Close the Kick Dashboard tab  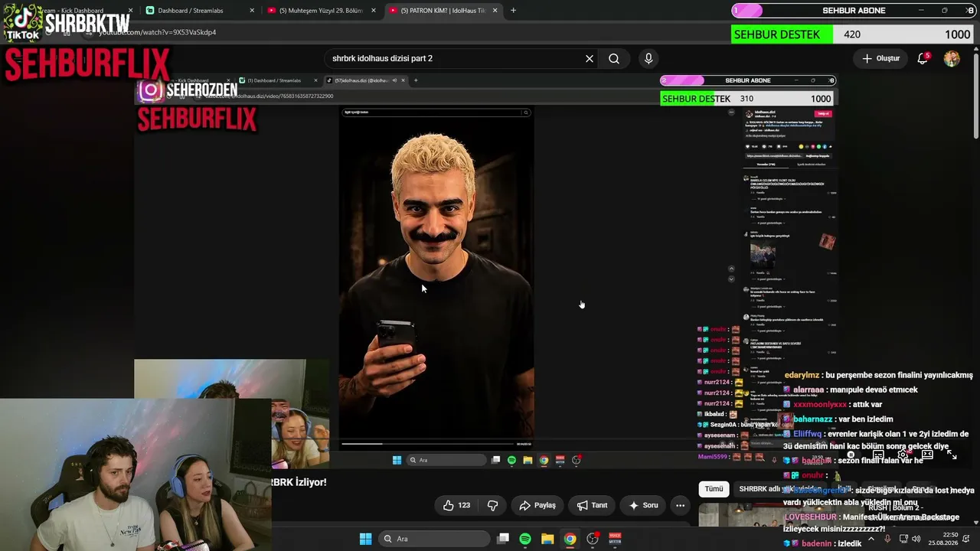pos(130,11)
